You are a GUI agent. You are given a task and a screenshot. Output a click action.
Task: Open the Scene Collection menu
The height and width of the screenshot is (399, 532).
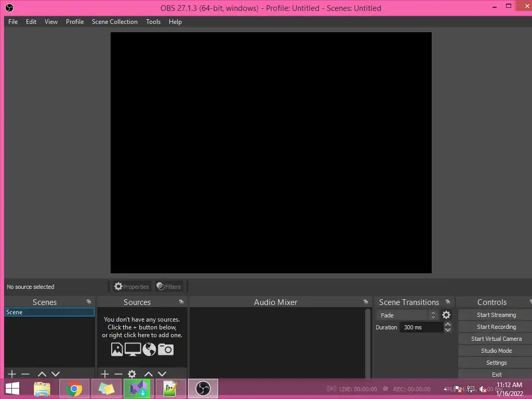click(115, 22)
